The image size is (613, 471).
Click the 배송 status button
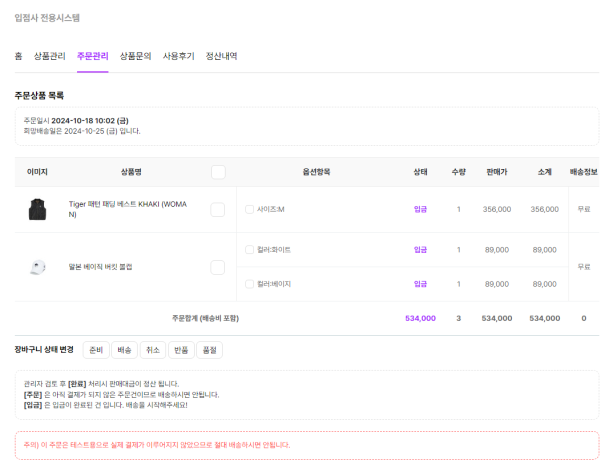[124, 350]
